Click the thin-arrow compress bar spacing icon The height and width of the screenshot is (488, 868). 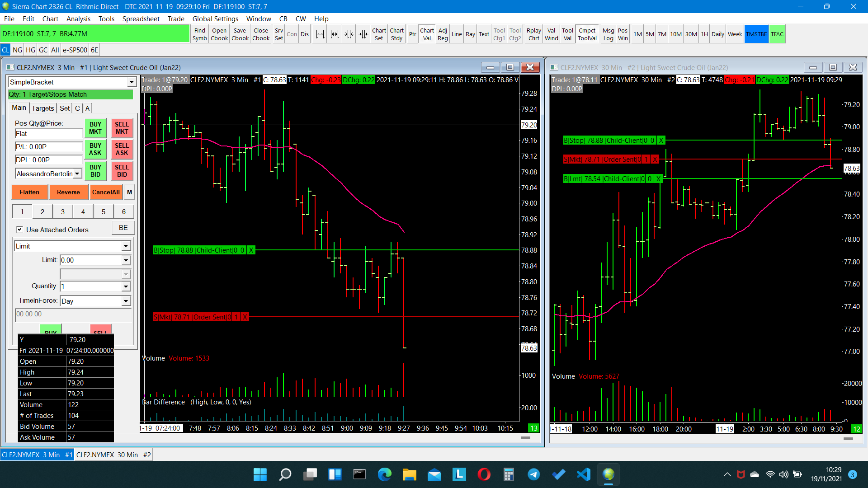[x=349, y=34]
